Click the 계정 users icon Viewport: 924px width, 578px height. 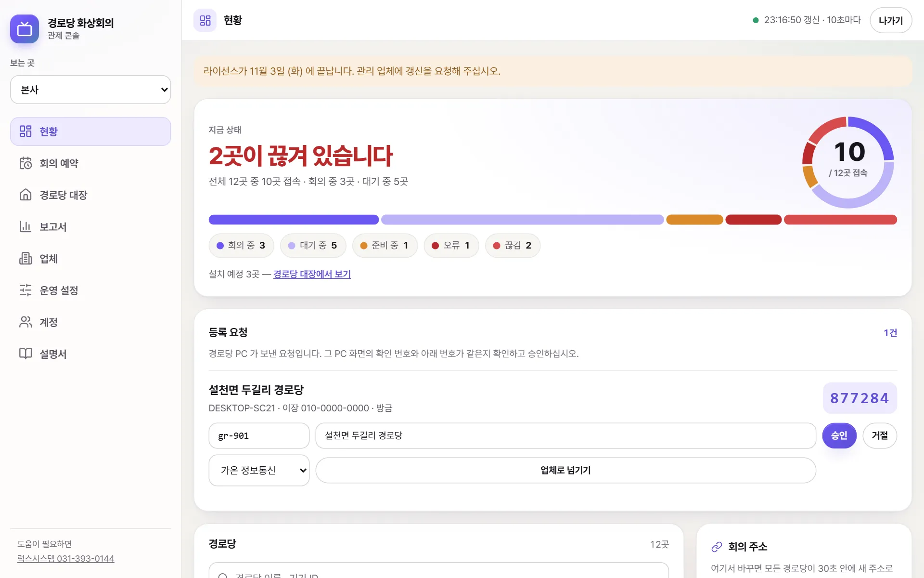point(26,322)
